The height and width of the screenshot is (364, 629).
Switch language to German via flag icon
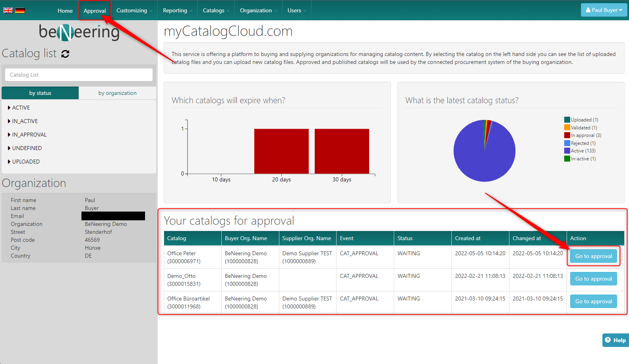(x=20, y=10)
